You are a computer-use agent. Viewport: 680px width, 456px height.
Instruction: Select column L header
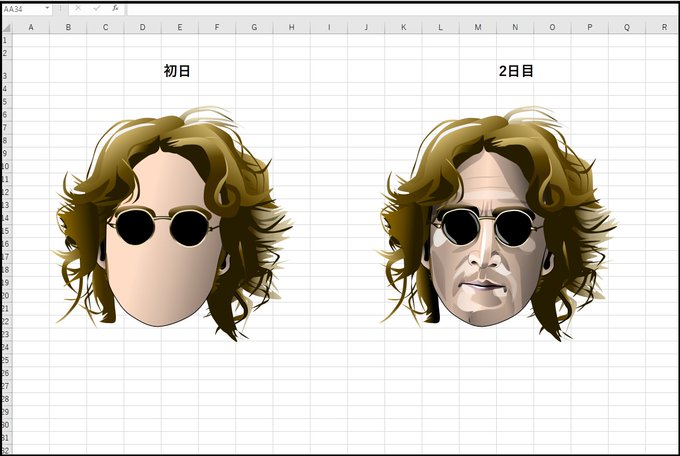(441, 27)
